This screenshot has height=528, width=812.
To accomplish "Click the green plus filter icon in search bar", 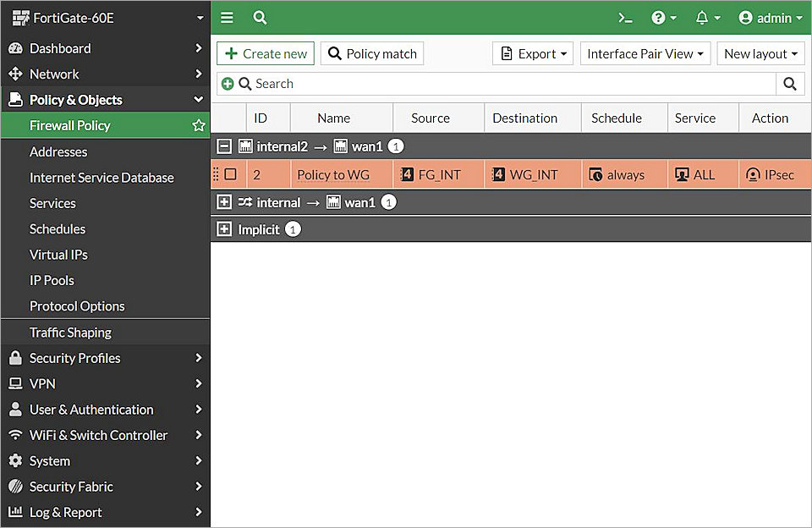I will (x=228, y=84).
